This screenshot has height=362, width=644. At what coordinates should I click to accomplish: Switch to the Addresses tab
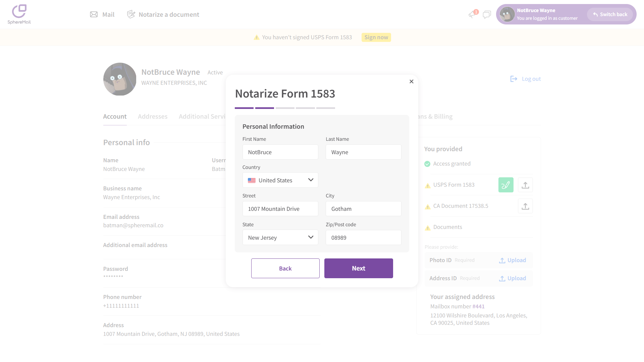[153, 117]
